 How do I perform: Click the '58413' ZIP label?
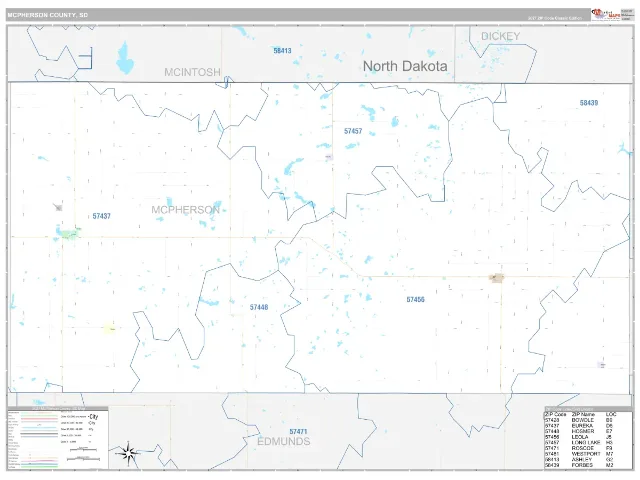pyautogui.click(x=282, y=51)
